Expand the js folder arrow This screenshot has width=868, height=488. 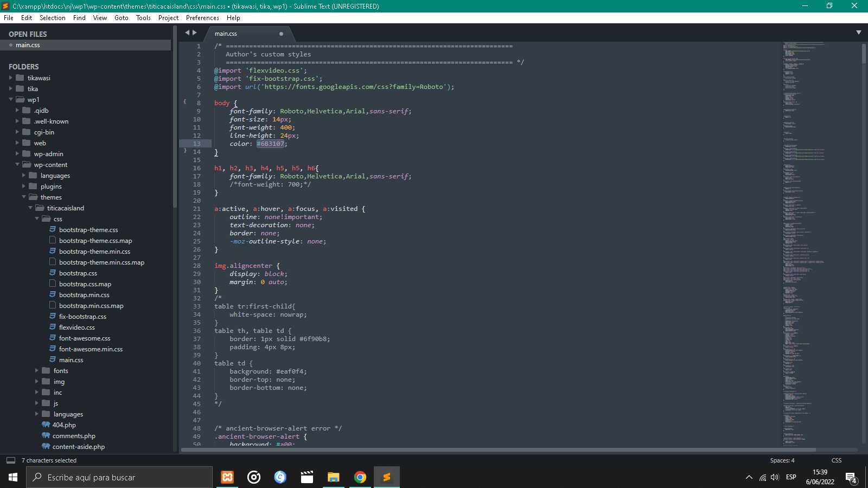[37, 403]
